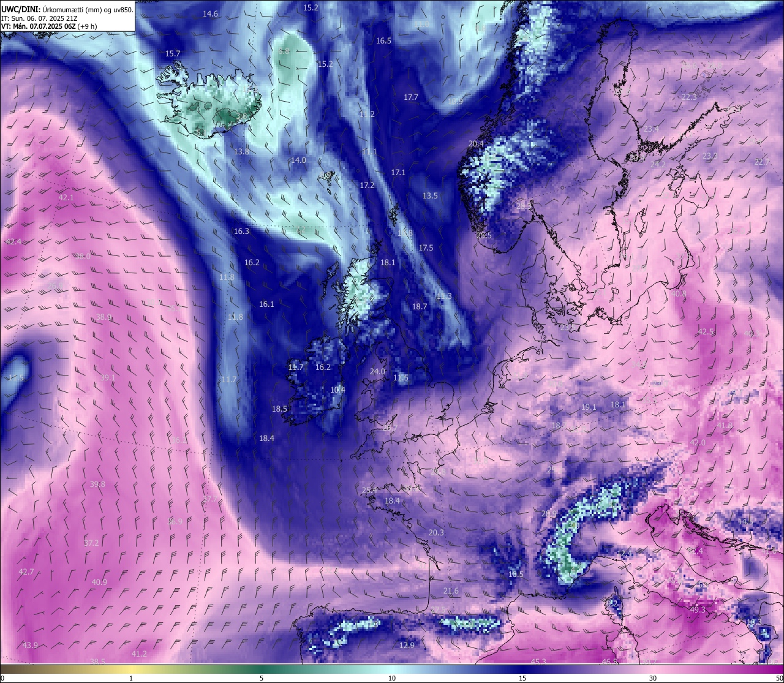Click the 43.9 value in the bottom-left corner
784x683 pixels.
click(29, 644)
